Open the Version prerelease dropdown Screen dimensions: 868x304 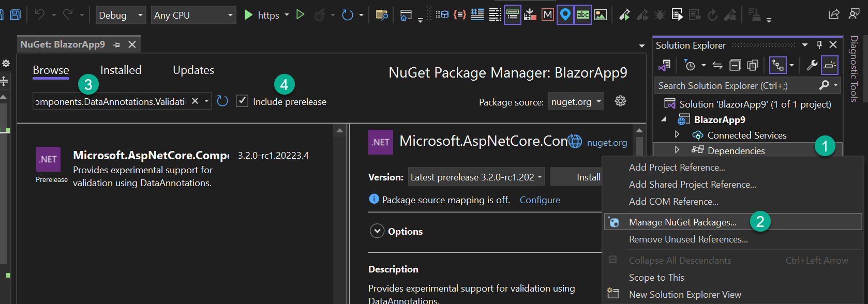coord(476,177)
